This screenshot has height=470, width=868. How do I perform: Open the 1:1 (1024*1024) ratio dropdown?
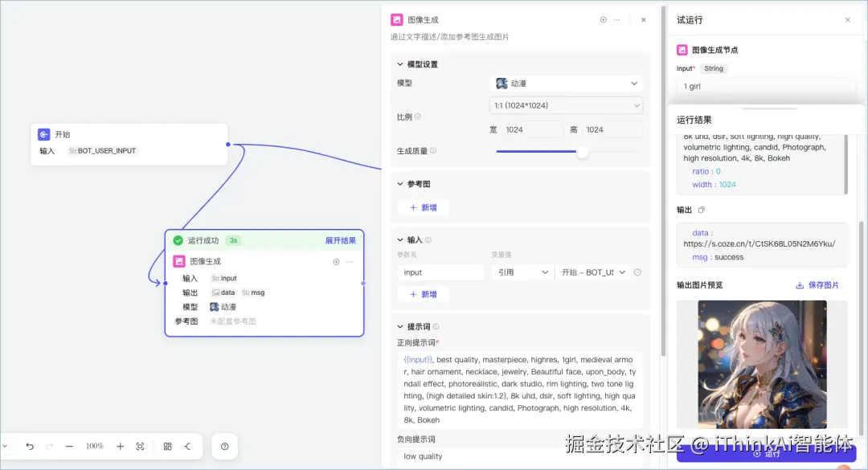tap(567, 105)
